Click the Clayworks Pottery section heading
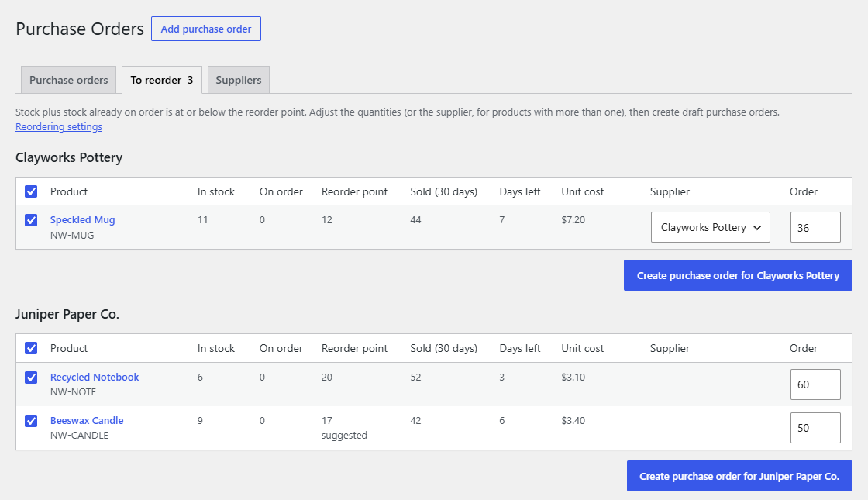 point(69,157)
